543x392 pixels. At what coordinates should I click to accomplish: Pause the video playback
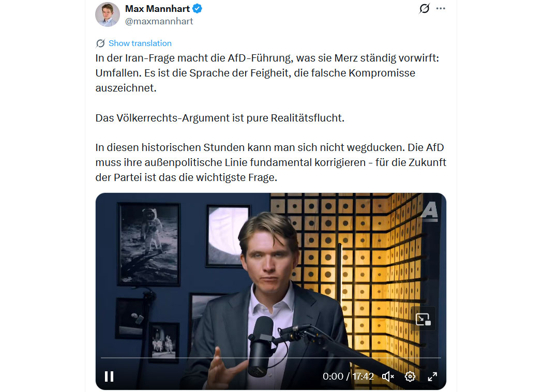coord(109,376)
